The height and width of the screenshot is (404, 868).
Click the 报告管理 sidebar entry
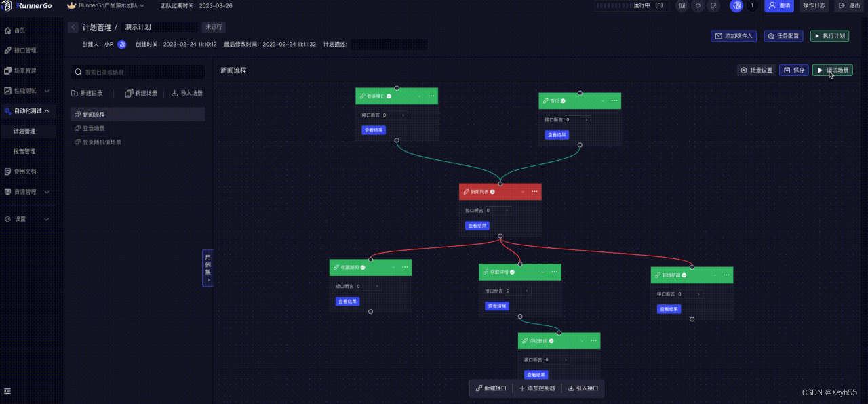(24, 151)
